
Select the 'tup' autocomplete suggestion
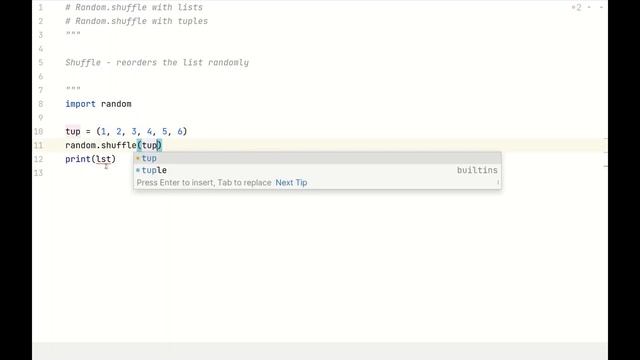[318, 158]
